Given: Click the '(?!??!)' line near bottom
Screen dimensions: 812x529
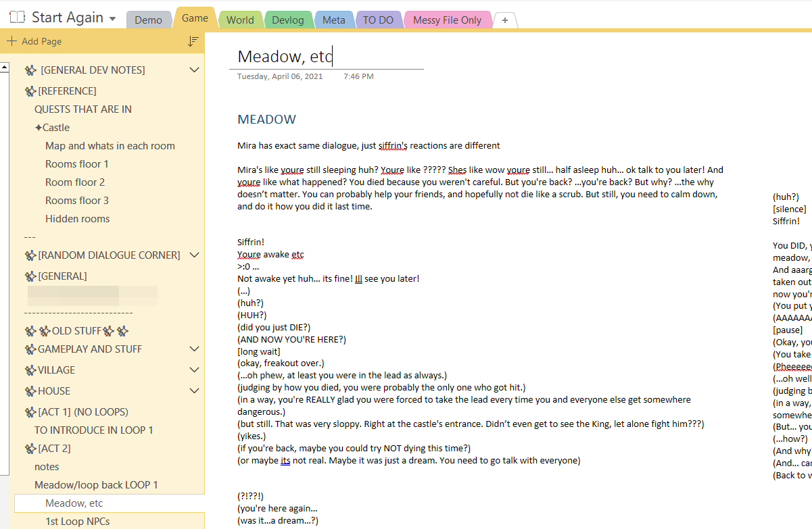Looking at the screenshot, I should pos(251,496).
